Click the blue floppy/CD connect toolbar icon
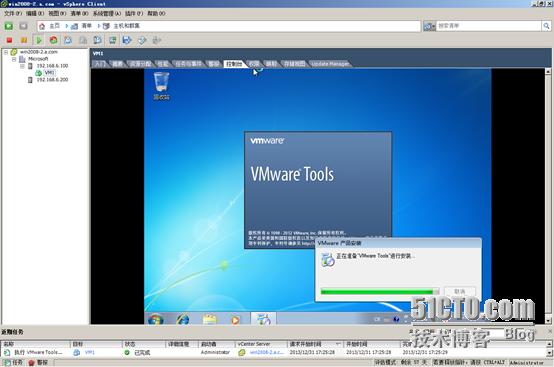 click(x=127, y=40)
